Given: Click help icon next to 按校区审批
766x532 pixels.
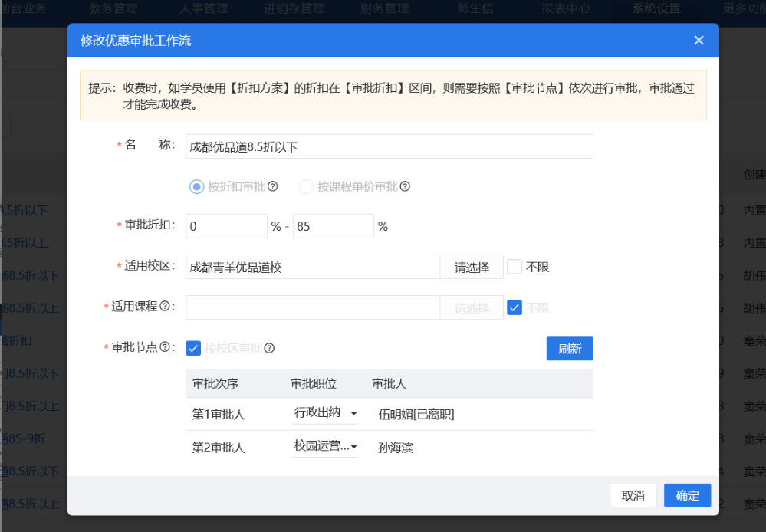Looking at the screenshot, I should tap(269, 348).
